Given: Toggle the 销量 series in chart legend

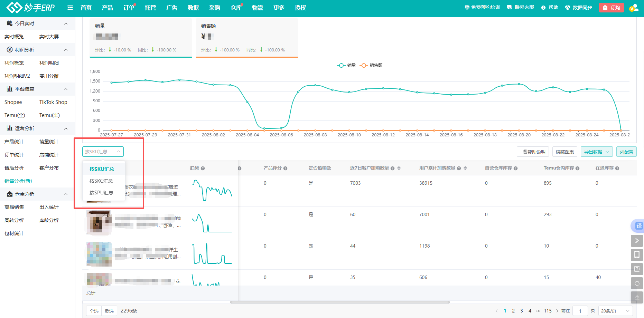Looking at the screenshot, I should 346,65.
